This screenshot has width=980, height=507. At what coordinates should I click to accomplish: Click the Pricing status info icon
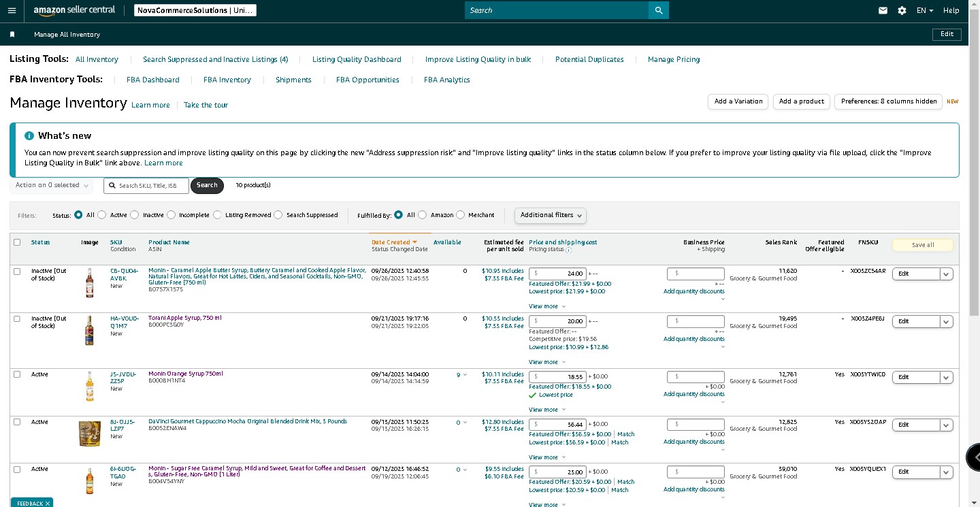pyautogui.click(x=568, y=250)
